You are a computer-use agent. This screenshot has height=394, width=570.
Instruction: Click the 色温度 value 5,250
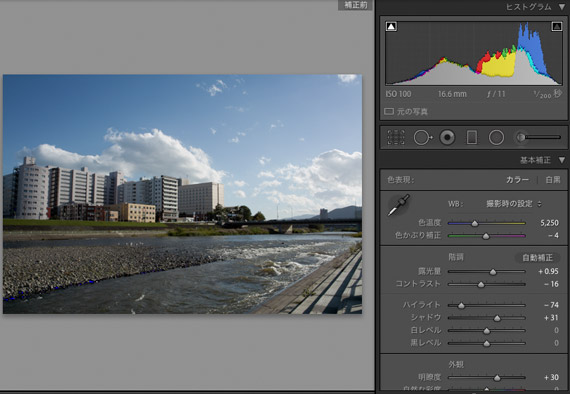pos(549,223)
